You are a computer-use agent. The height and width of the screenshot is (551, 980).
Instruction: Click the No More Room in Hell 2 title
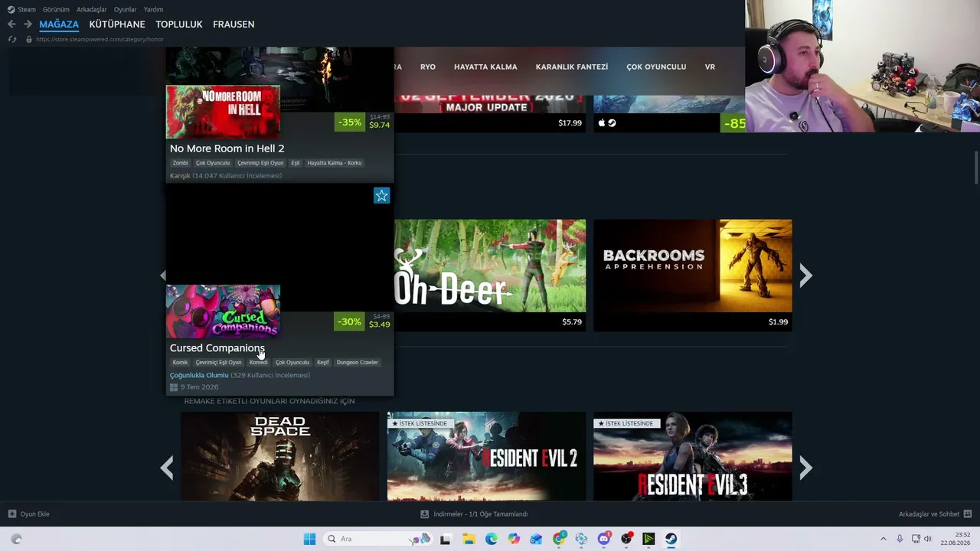pos(227,148)
